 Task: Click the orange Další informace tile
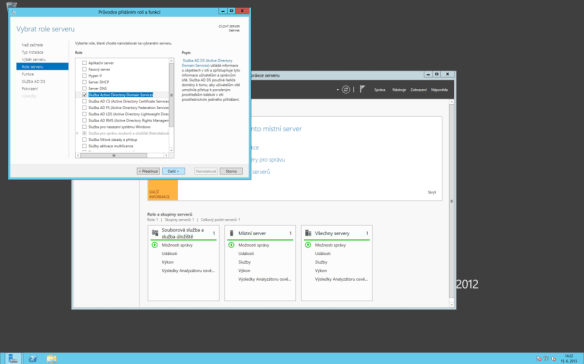(x=163, y=190)
